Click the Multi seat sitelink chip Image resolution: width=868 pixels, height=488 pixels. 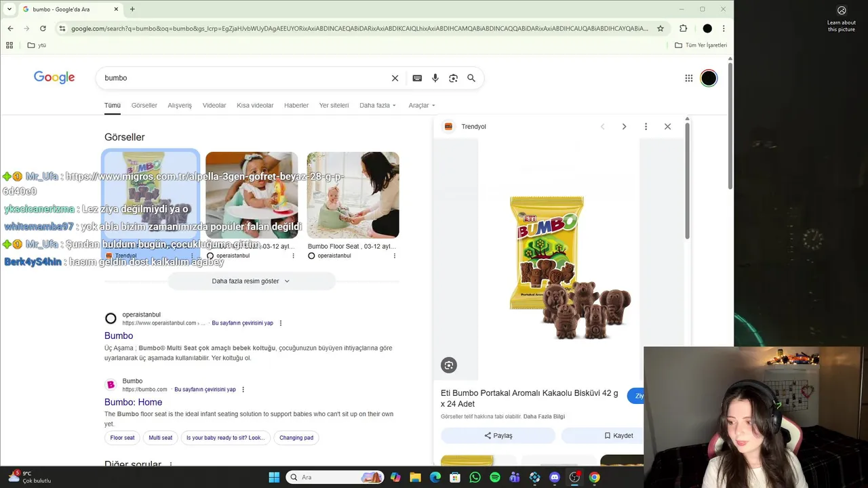tap(161, 438)
